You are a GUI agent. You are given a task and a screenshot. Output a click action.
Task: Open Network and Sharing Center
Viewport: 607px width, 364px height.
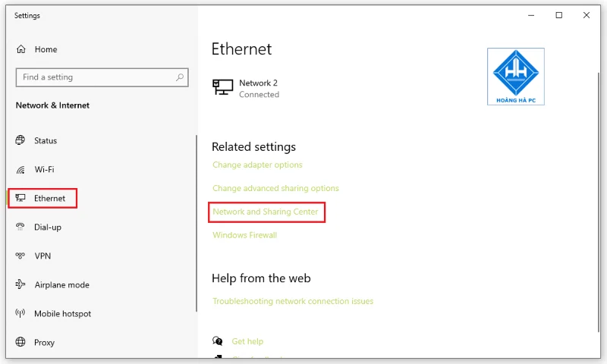[266, 212]
